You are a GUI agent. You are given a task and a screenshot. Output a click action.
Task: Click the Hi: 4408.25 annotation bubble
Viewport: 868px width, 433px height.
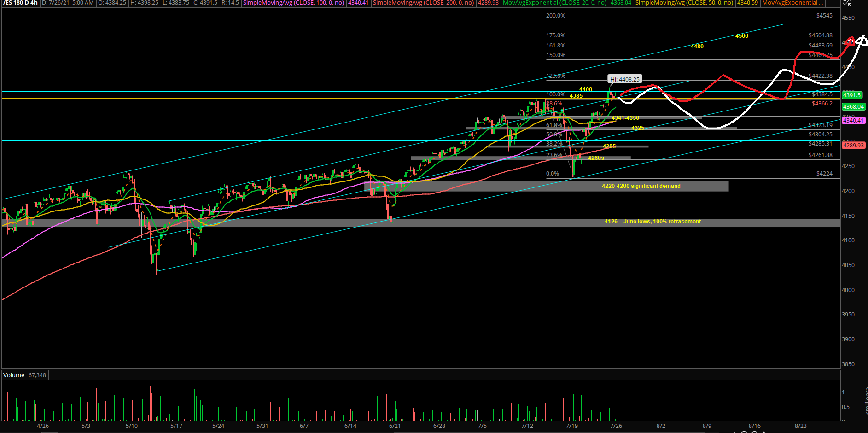tap(624, 79)
